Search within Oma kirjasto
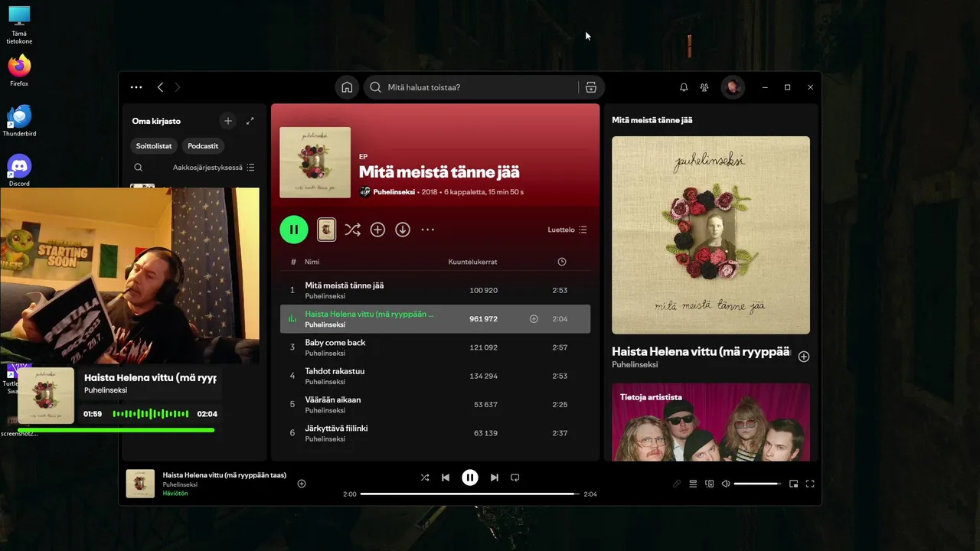Viewport: 980px width, 551px height. pyautogui.click(x=138, y=168)
